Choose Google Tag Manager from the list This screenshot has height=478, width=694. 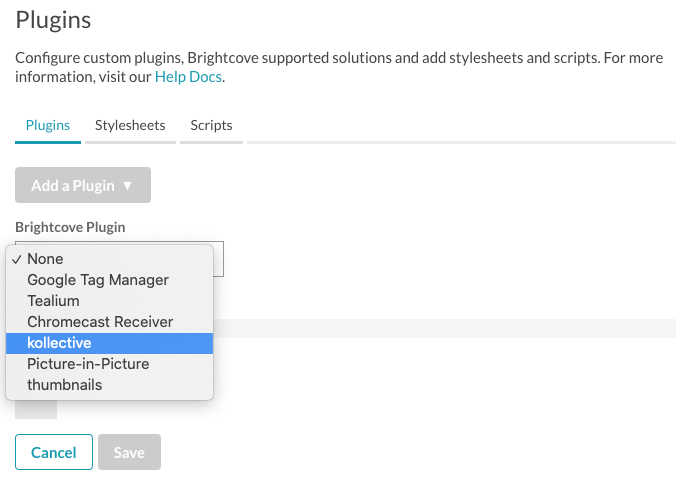tap(98, 280)
